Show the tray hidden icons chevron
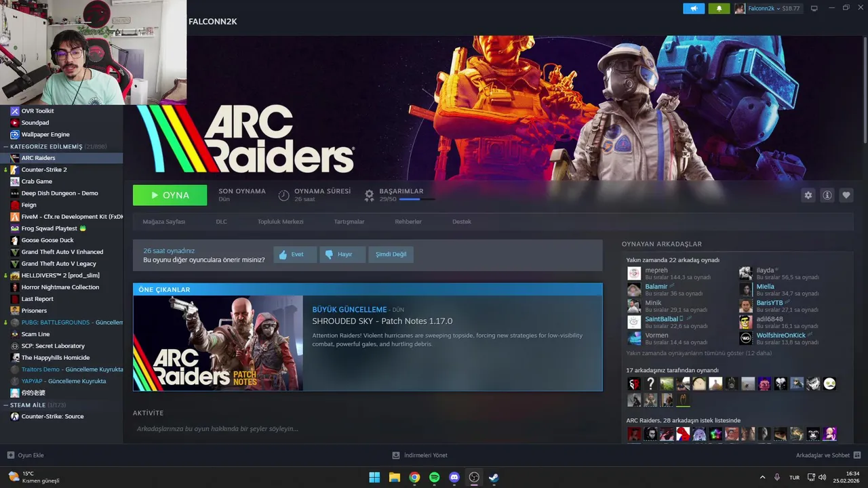Screen dimensions: 868x488 coord(762,477)
